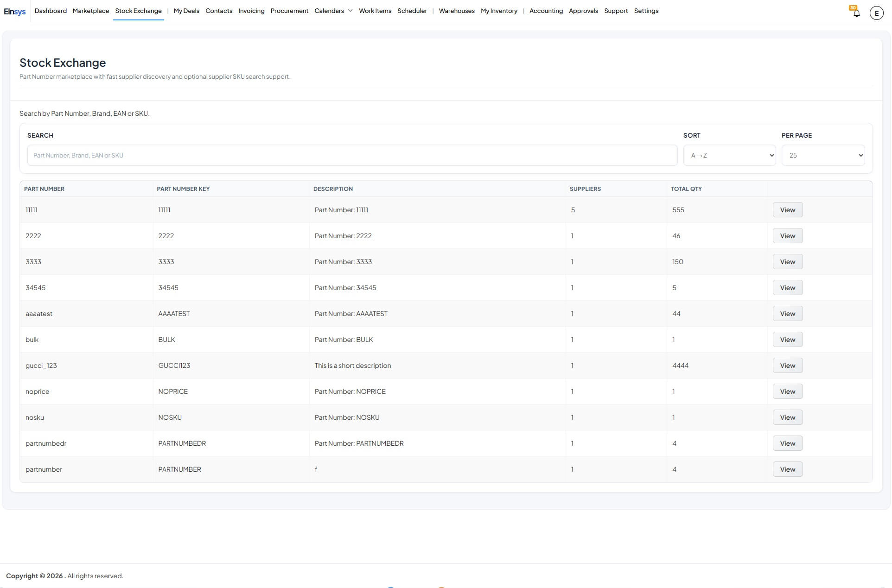Screen dimensions: 892x588
Task: Switch to the Dashboard
Action: (x=51, y=11)
